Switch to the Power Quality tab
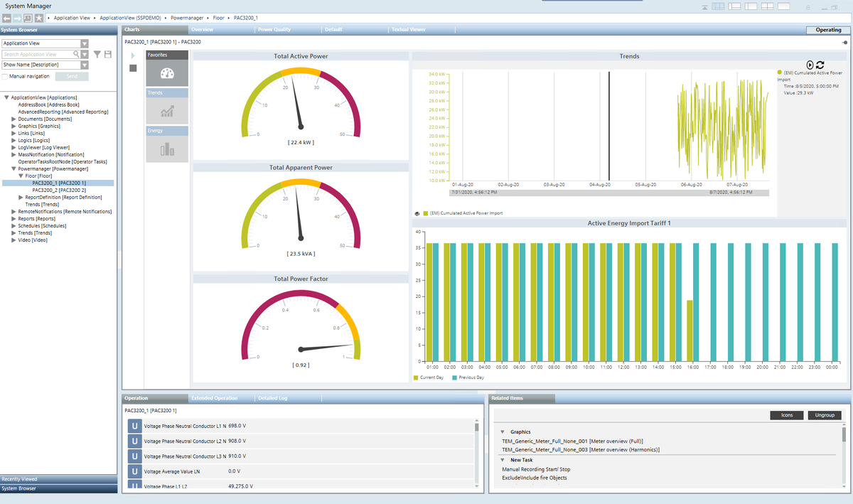The width and height of the screenshot is (853, 504). 274,30
